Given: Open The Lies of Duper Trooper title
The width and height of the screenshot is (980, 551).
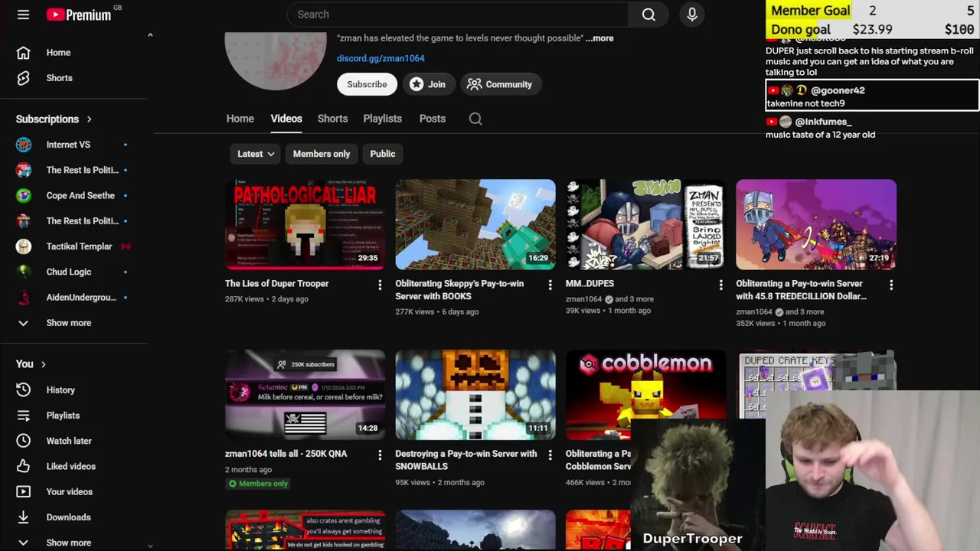Looking at the screenshot, I should tap(277, 284).
